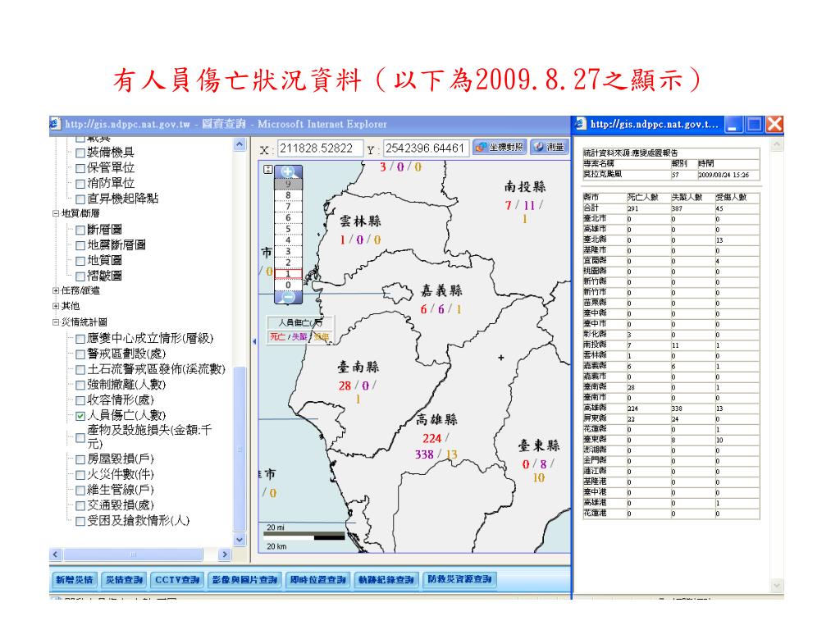Enable the 消防單位 layer

pyautogui.click(x=80, y=184)
